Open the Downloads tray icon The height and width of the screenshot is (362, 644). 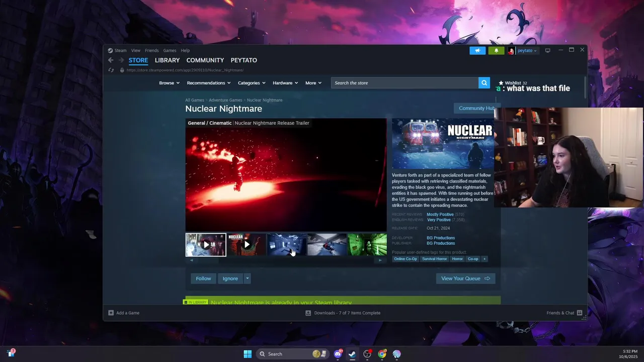(308, 313)
